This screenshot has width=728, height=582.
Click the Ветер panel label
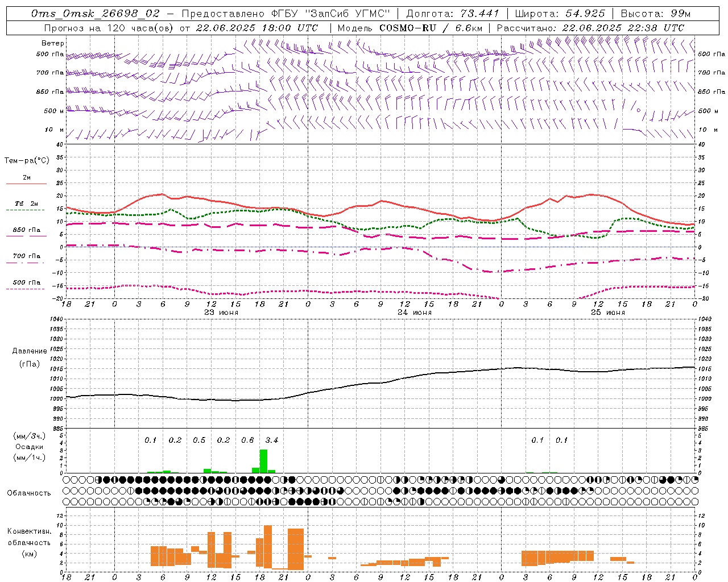pos(53,43)
